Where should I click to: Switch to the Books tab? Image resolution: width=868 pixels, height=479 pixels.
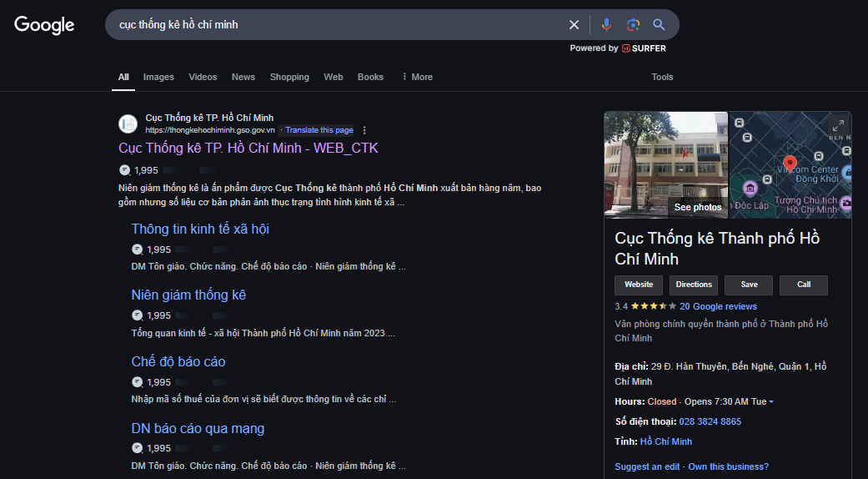[370, 77]
